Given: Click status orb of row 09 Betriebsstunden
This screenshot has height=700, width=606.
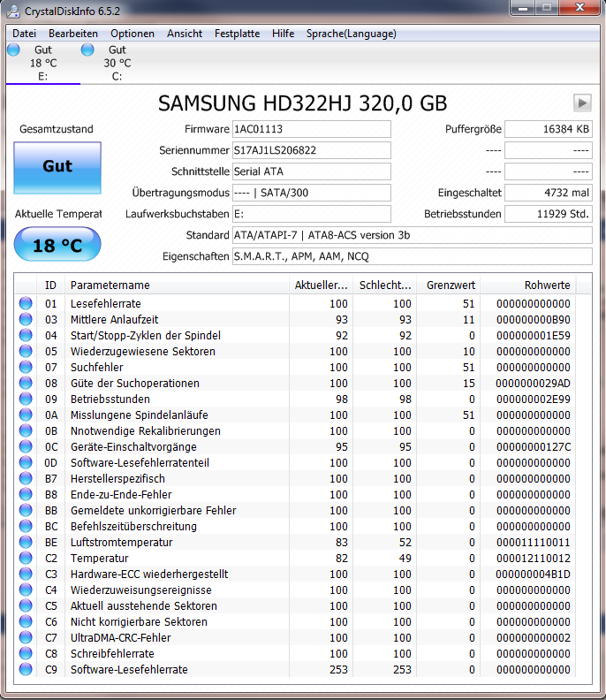Looking at the screenshot, I should [x=26, y=399].
